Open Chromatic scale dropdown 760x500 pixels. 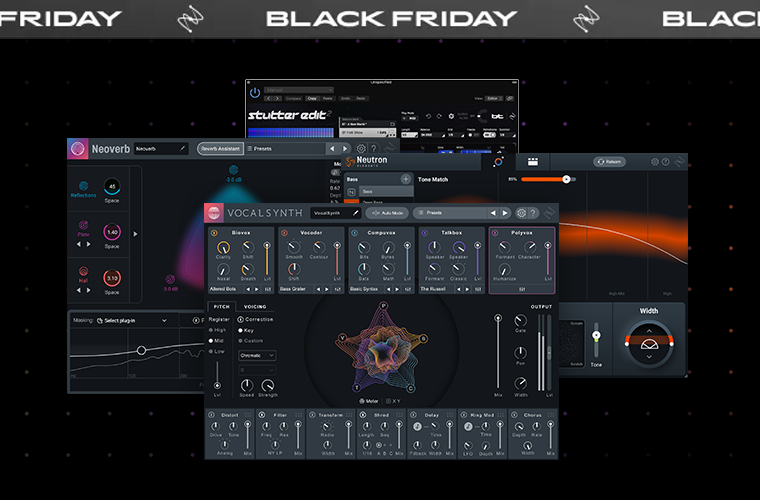point(257,355)
